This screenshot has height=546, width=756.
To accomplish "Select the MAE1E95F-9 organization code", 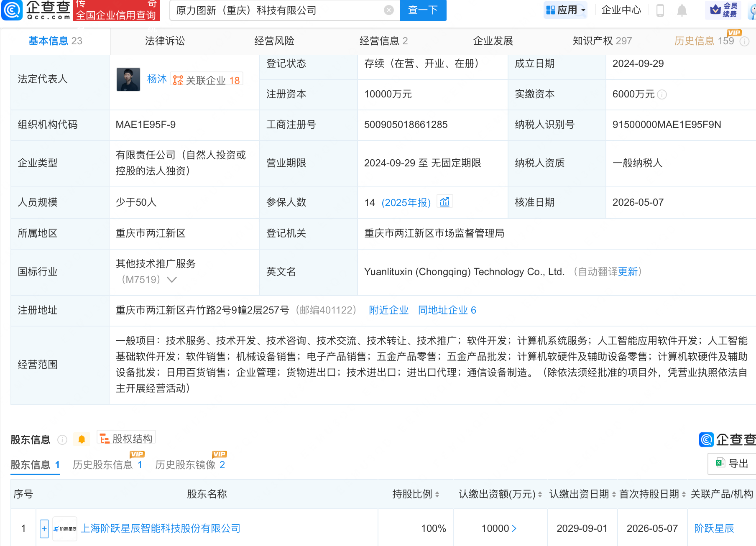I will (x=146, y=125).
